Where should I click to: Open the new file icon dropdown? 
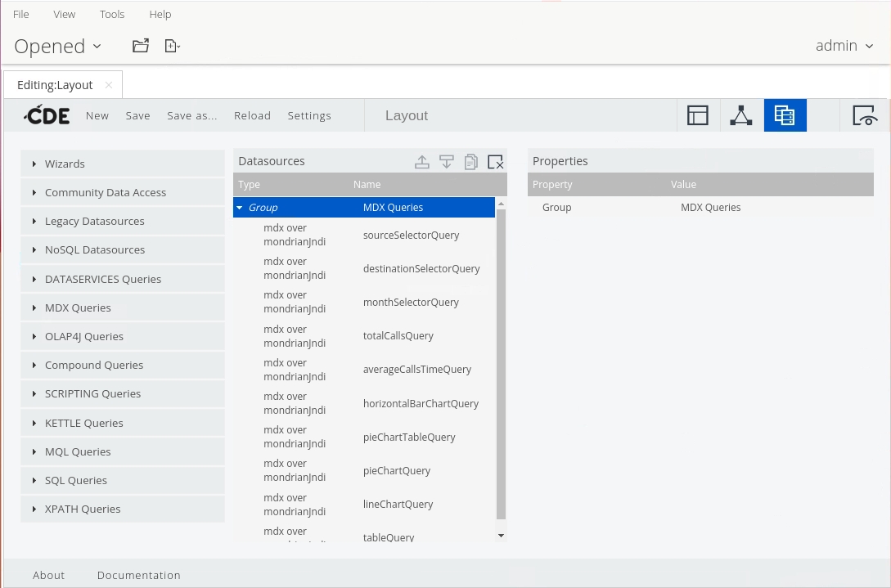tap(172, 46)
